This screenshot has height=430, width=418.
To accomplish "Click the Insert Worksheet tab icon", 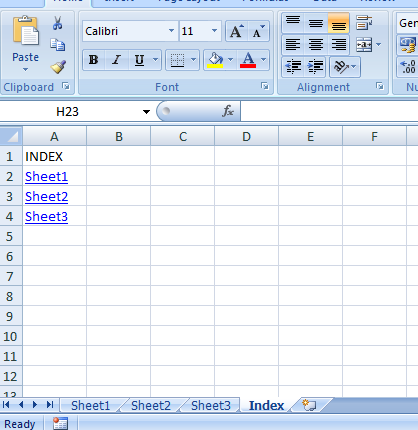I will (x=309, y=405).
